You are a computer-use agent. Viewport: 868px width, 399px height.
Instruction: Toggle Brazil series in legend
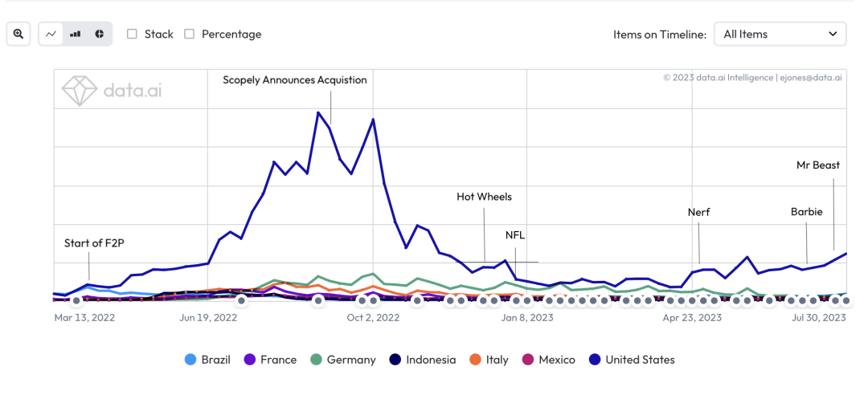tap(207, 360)
